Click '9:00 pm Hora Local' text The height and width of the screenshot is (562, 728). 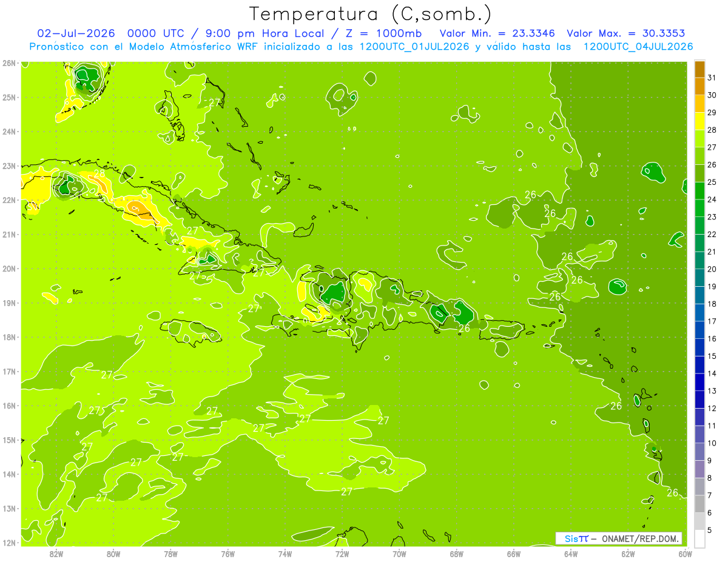[264, 33]
